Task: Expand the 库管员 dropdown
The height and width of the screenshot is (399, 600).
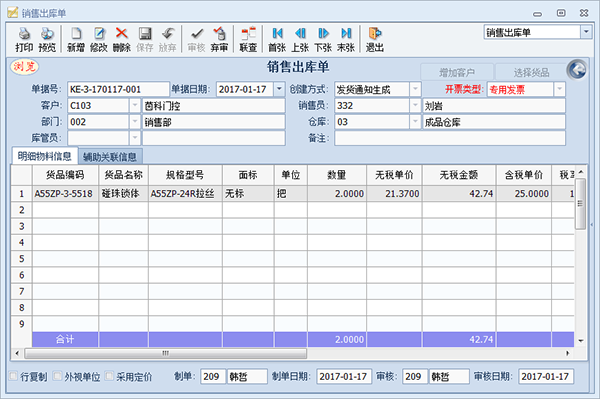Action: 135,138
